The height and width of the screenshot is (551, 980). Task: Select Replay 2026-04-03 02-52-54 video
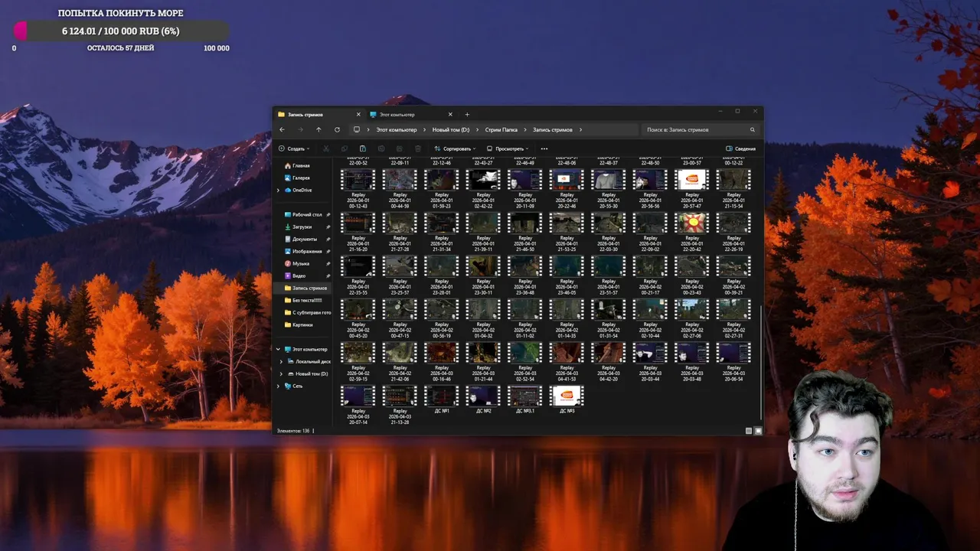point(525,361)
